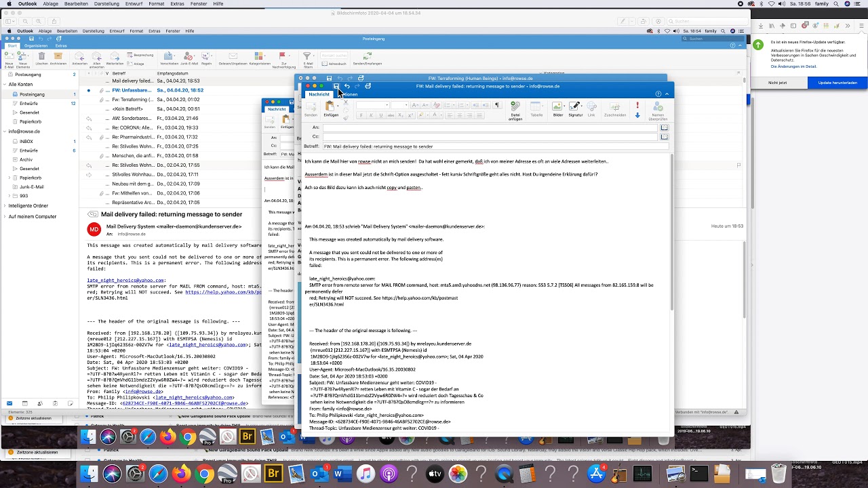
Task: Click the Senden/Empfangen sync icon
Action: coord(367,57)
